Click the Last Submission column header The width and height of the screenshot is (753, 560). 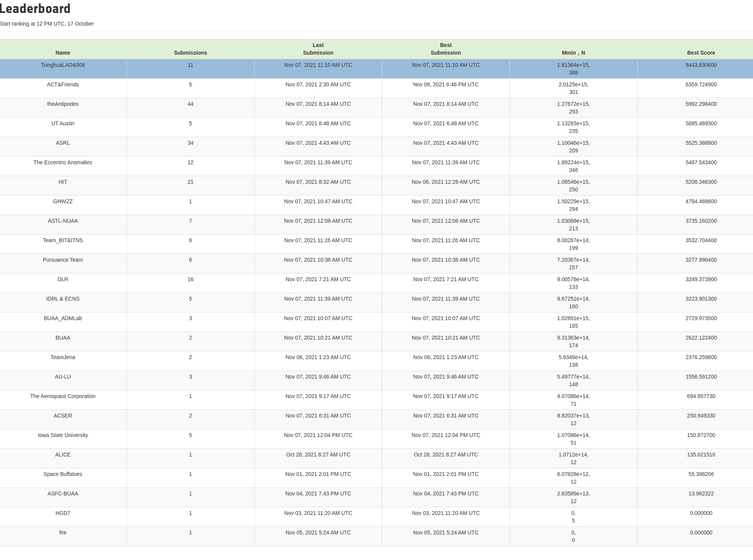pos(318,49)
